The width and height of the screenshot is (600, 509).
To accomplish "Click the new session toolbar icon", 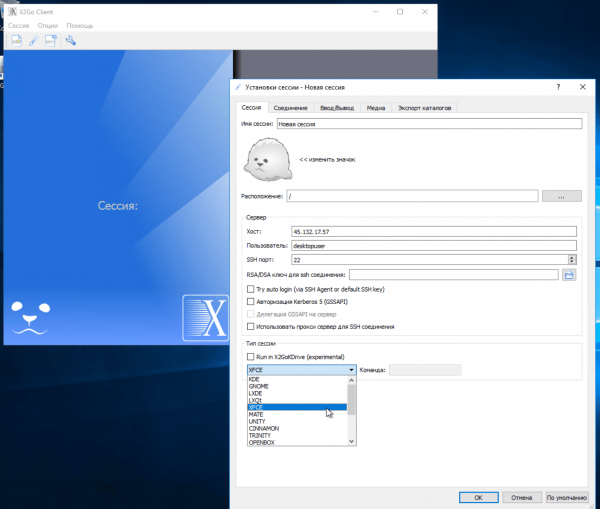I will pyautogui.click(x=16, y=40).
